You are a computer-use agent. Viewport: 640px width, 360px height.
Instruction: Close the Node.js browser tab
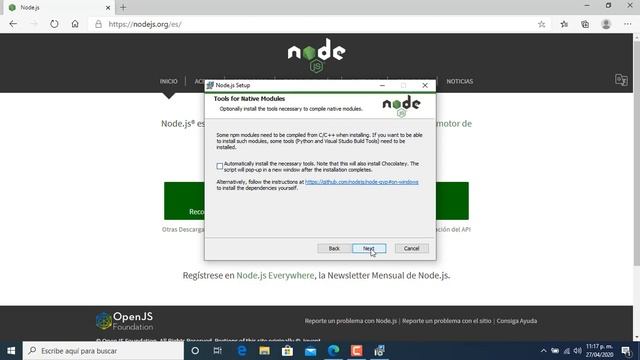click(x=108, y=7)
